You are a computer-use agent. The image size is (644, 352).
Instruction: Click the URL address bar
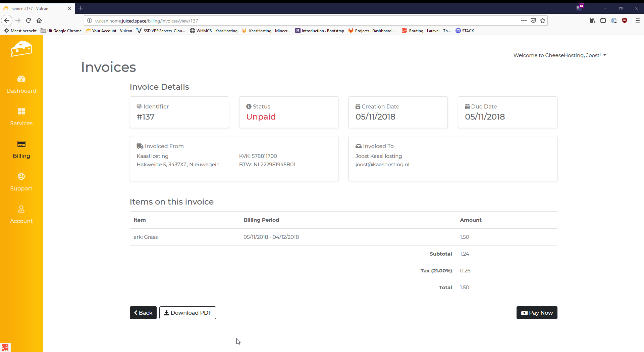302,21
